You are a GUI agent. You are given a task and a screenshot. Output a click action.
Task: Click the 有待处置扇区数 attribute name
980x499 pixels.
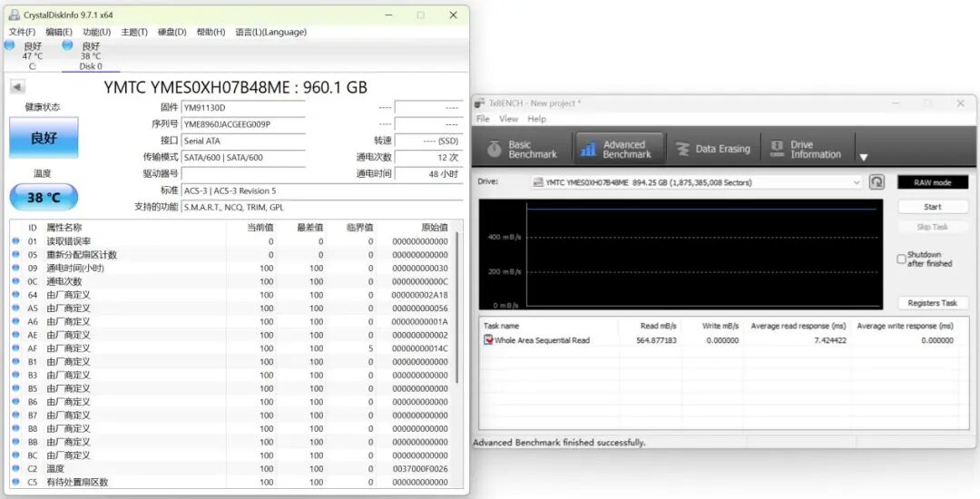pos(77,482)
